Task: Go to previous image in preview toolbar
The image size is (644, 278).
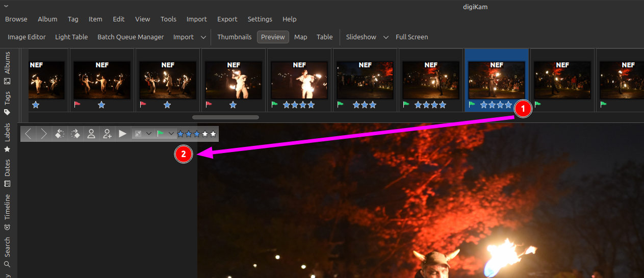Action: click(x=29, y=134)
